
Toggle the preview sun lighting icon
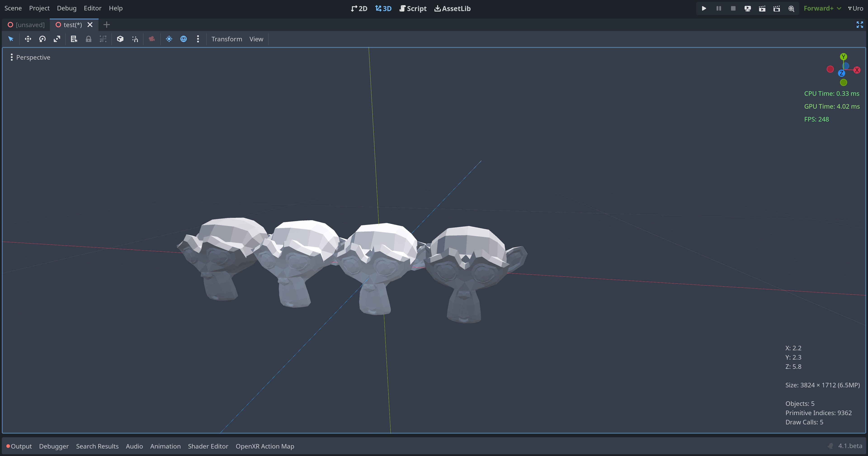(x=169, y=39)
